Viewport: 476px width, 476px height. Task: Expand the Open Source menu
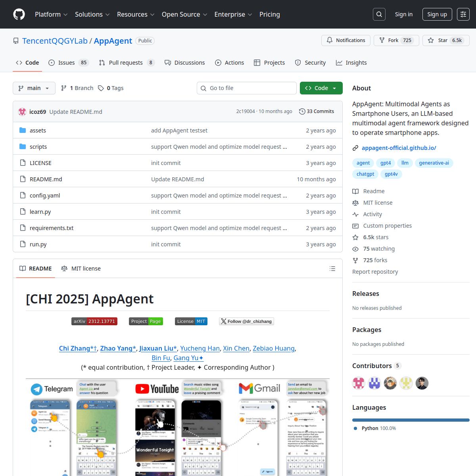coord(184,14)
